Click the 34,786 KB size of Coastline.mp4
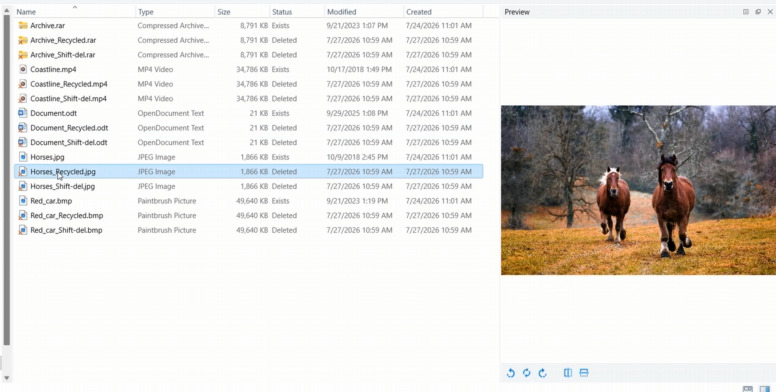Image resolution: width=776 pixels, height=392 pixels. [x=252, y=69]
